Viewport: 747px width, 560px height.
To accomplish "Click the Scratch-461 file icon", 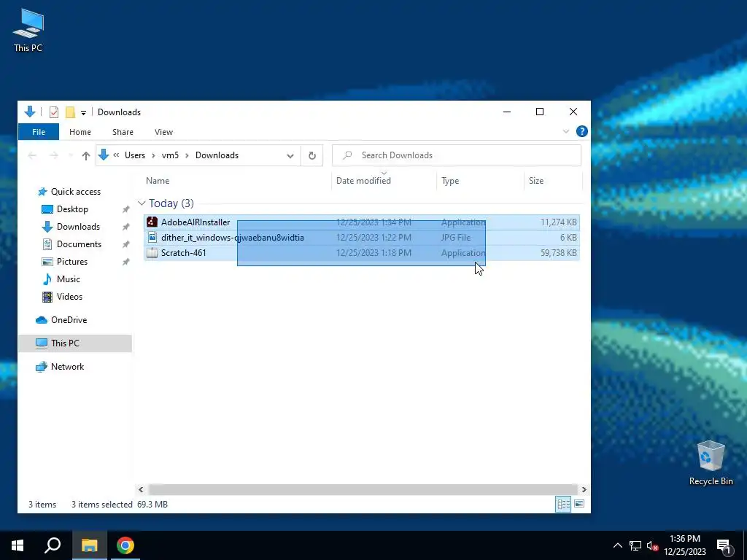I will click(x=152, y=253).
